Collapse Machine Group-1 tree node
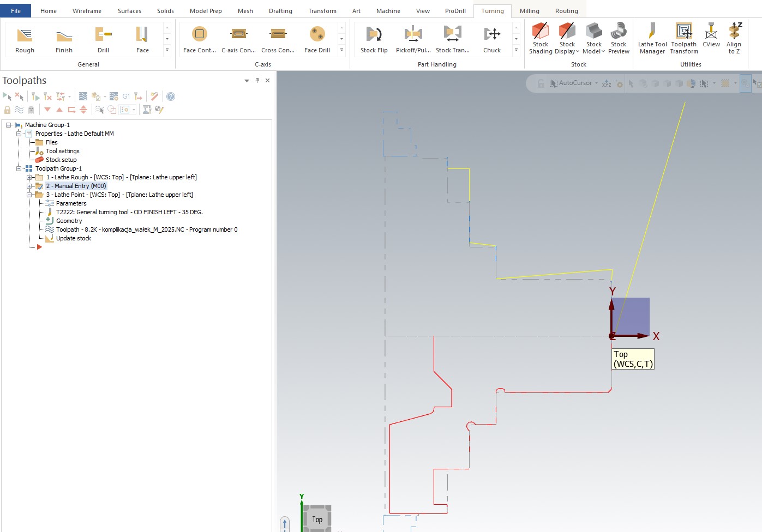 pos(8,125)
